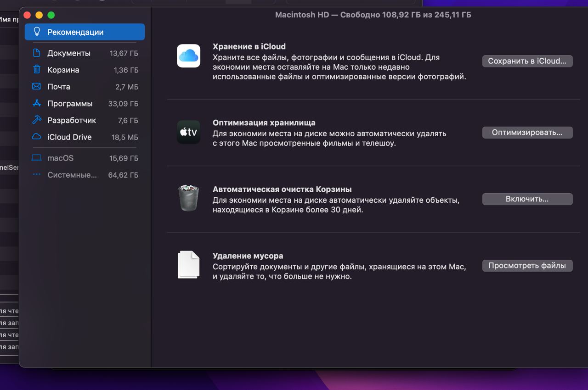Select Рекомендации in the sidebar
Screen dimensions: 588x390
(x=85, y=32)
